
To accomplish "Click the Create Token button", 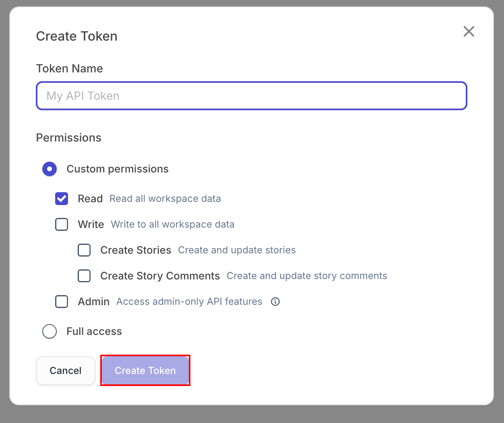I will click(x=145, y=370).
